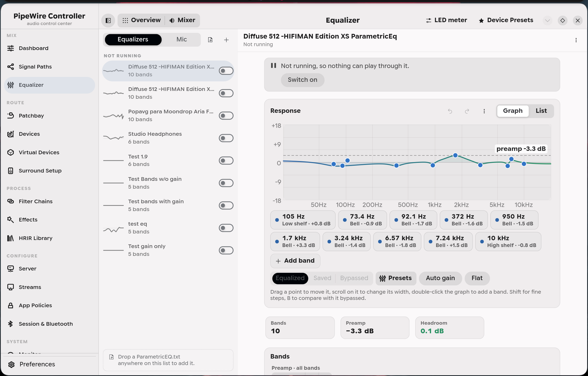
Task: Open the Presets menu button
Action: click(396, 278)
